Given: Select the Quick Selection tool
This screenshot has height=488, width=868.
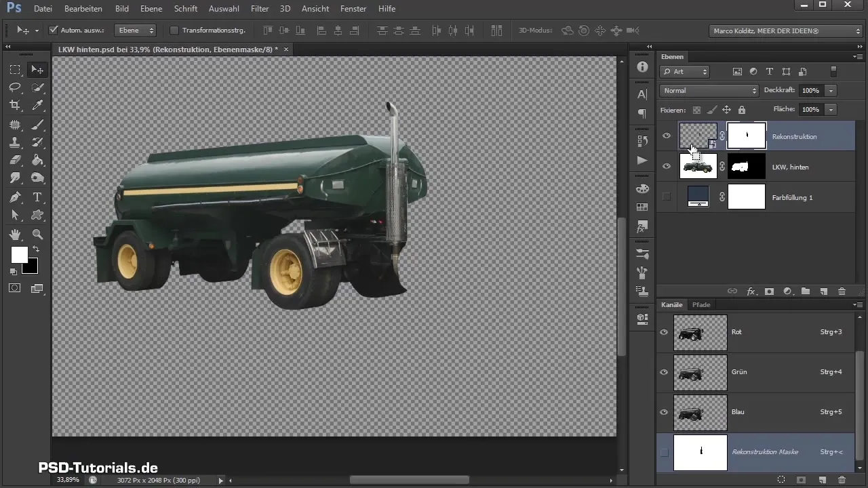Looking at the screenshot, I should tap(37, 87).
